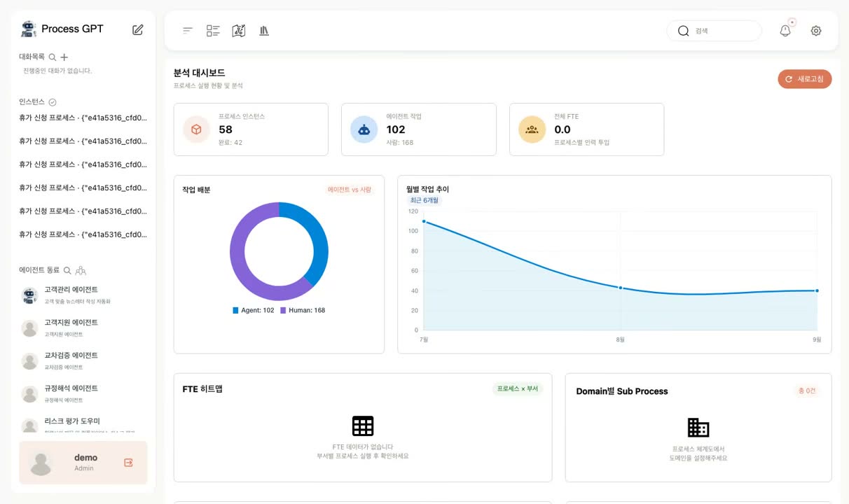This screenshot has height=504, width=849.
Task: Click the 월별 작업 추이 chart title
Action: (427, 189)
